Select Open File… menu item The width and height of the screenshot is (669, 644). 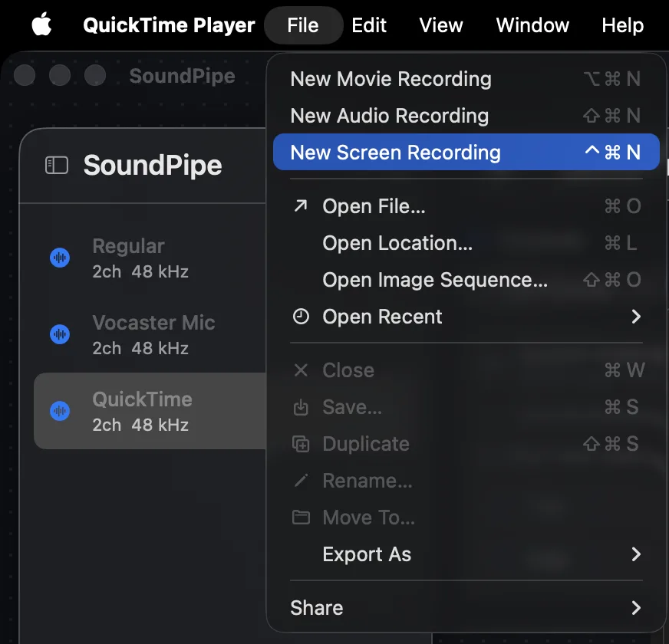[x=466, y=206]
